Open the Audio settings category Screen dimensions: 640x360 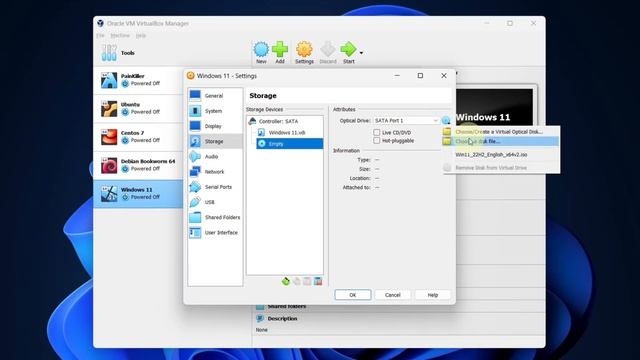[x=215, y=156]
